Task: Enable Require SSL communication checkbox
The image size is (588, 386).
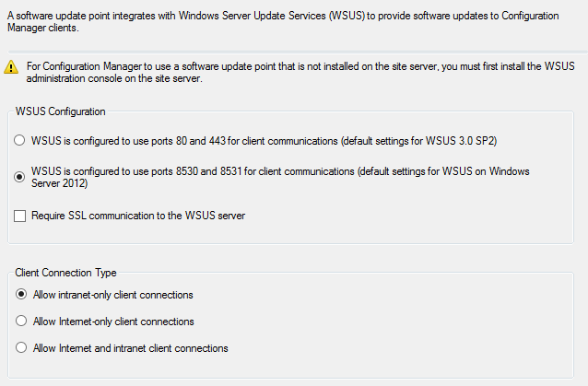Action: pos(21,216)
